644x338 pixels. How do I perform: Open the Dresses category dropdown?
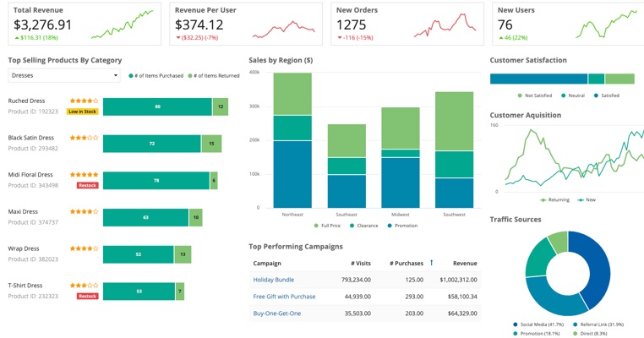(64, 75)
